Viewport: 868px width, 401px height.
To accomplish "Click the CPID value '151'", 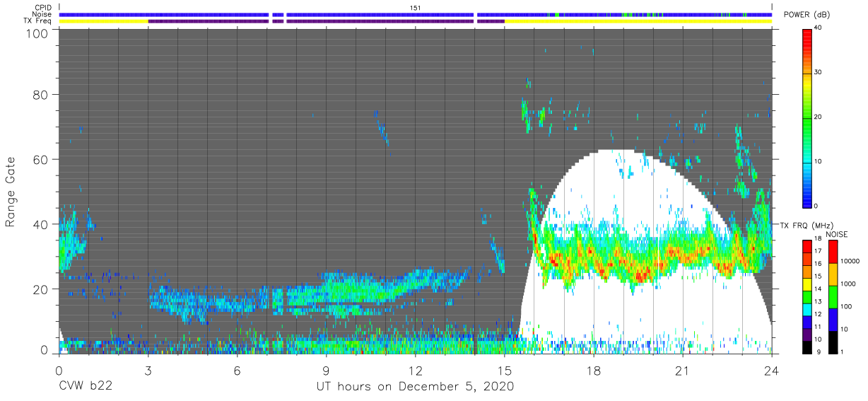I will coord(415,8).
